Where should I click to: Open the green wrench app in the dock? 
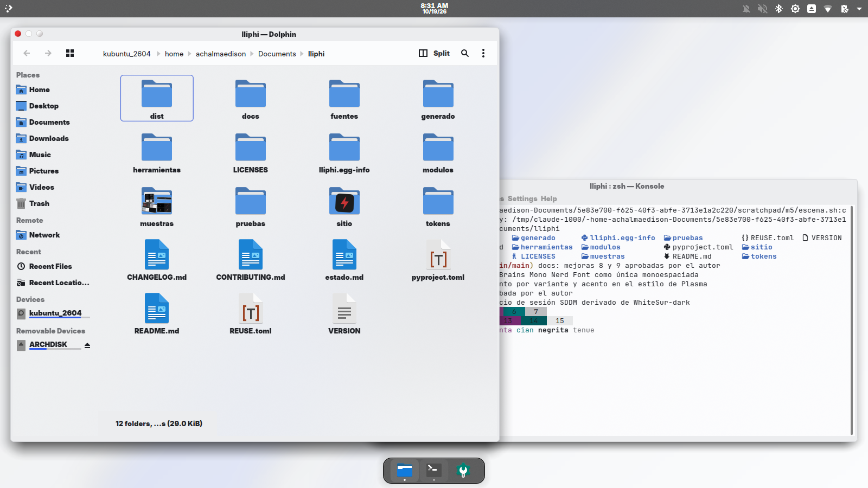(x=463, y=470)
